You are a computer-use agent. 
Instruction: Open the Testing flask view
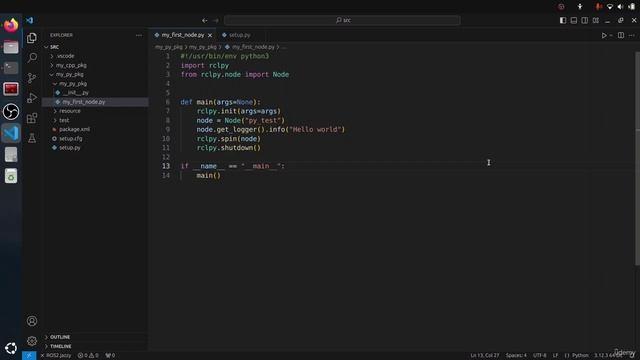(32, 138)
